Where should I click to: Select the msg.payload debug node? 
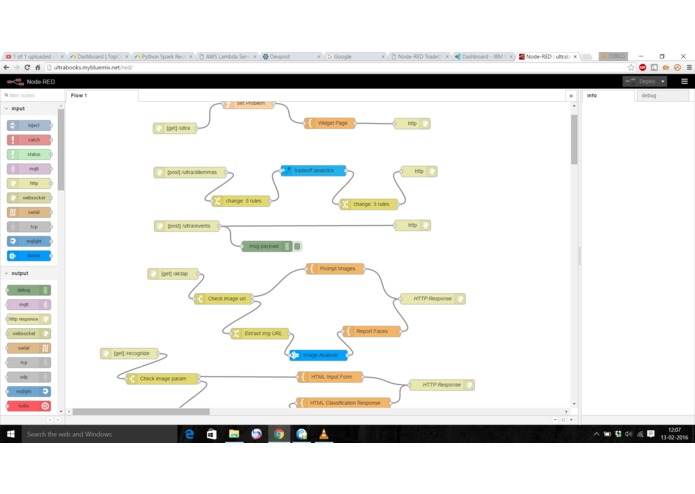point(267,246)
